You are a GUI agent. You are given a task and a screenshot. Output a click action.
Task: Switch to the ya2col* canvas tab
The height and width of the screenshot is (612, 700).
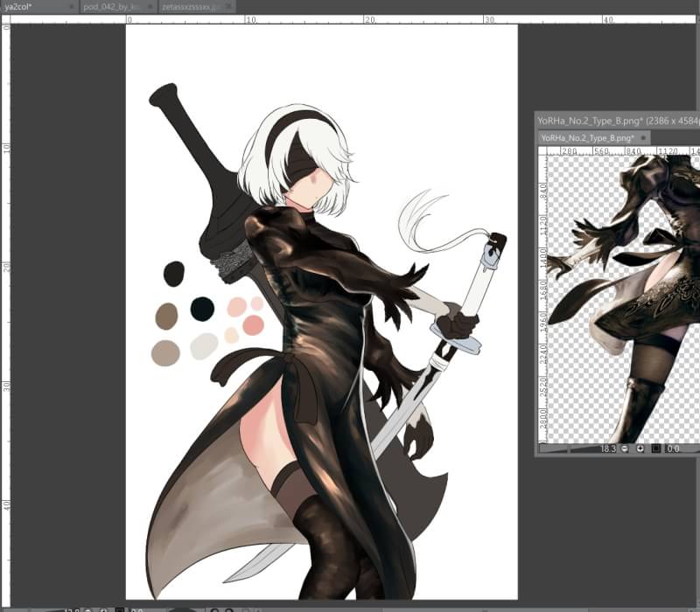click(x=38, y=7)
